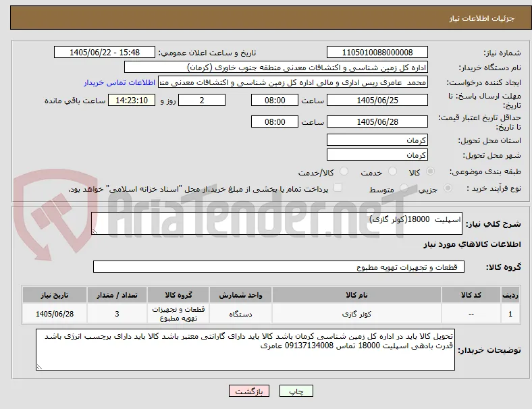Click the buyer organization name field
This screenshot has height=409, width=532.
276,67
